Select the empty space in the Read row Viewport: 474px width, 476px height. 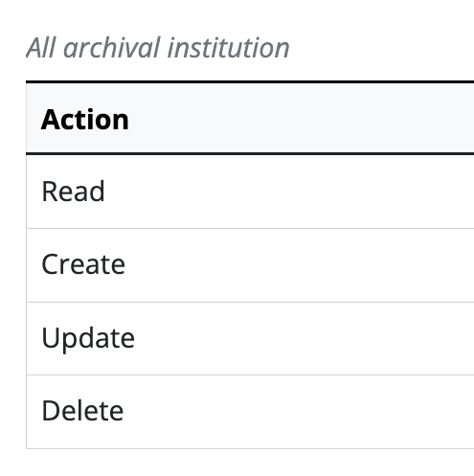(287, 192)
